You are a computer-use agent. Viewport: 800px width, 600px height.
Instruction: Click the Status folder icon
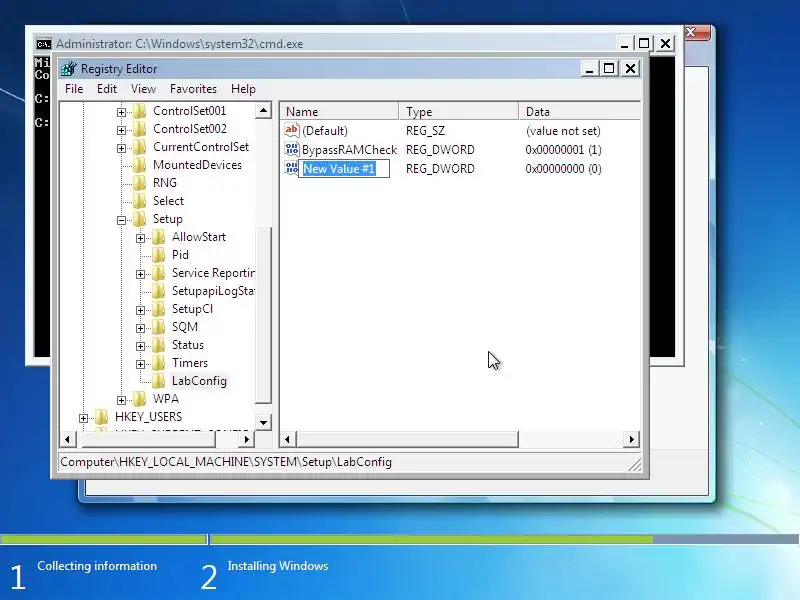(x=159, y=345)
